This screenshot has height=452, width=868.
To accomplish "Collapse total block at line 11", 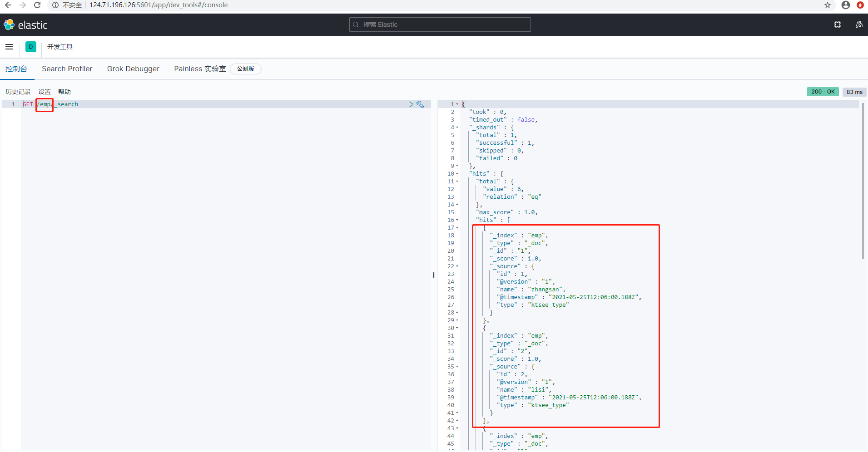I will [x=457, y=182].
